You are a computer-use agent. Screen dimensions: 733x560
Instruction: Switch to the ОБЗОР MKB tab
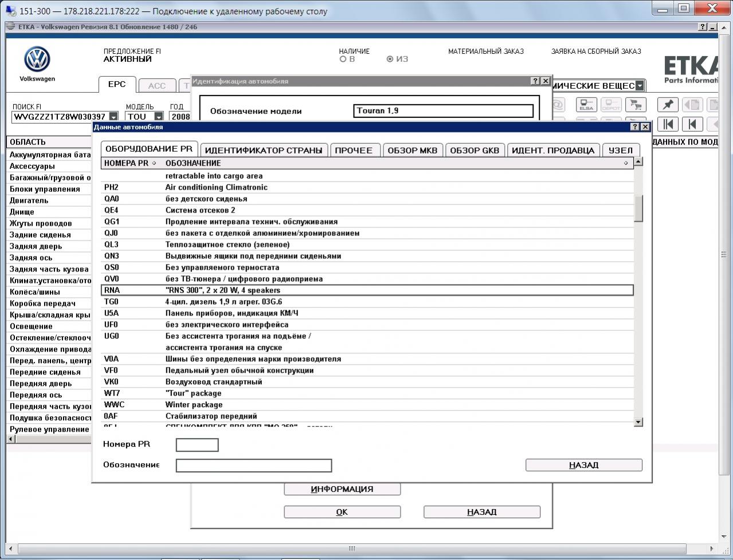[413, 150]
